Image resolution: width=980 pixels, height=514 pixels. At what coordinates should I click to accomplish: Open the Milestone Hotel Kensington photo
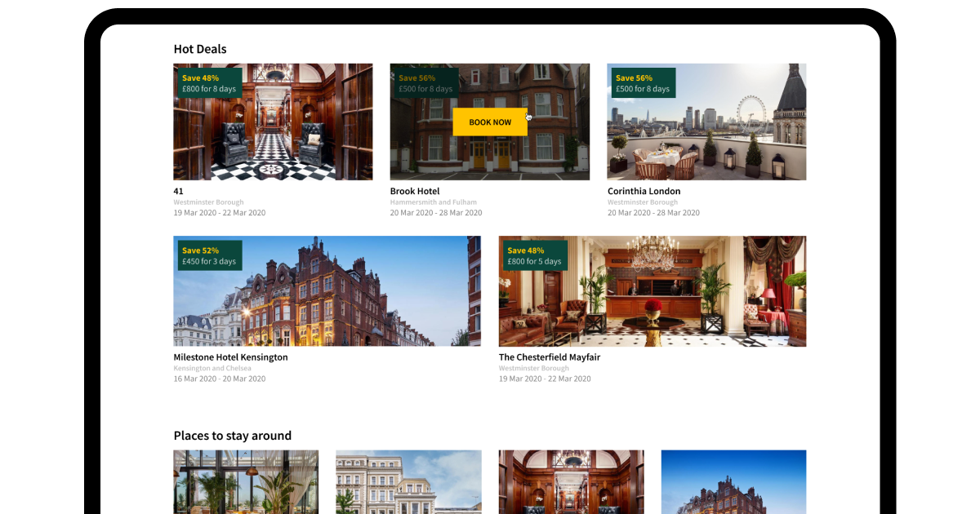pos(327,291)
